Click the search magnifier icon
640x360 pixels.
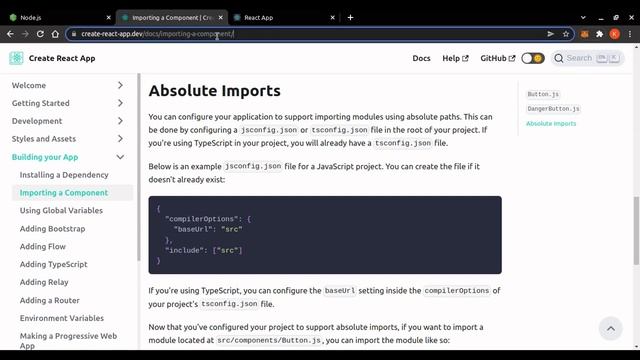point(559,58)
